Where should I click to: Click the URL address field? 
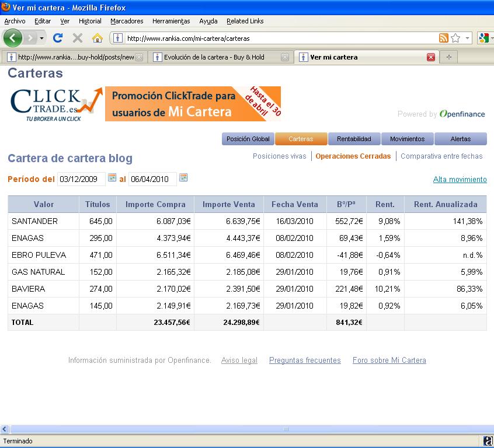tap(280, 38)
